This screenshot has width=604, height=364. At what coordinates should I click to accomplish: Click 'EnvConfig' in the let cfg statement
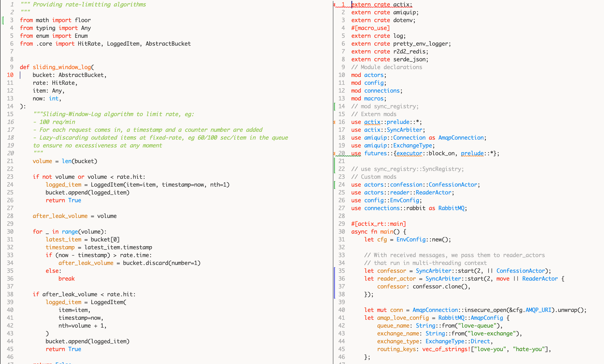coord(411,240)
